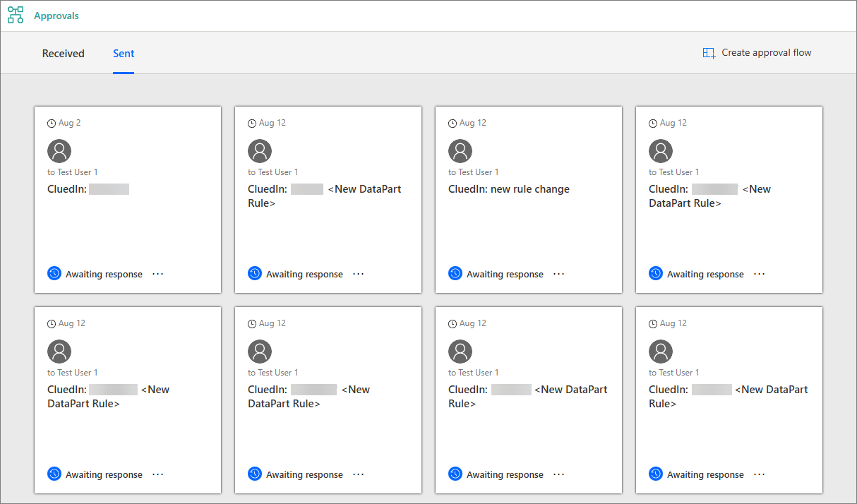This screenshot has width=857, height=504.
Task: Open the Aug 2 approval card title
Action: coord(88,189)
